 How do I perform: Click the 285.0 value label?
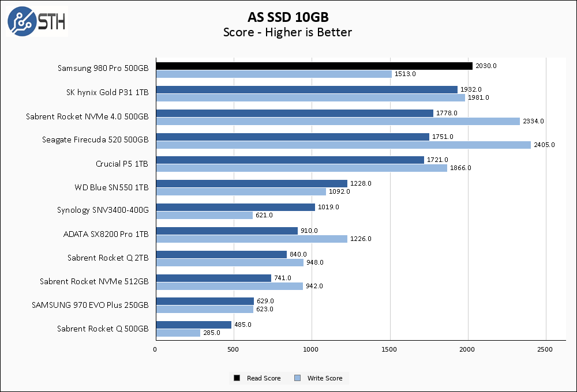pyautogui.click(x=212, y=333)
